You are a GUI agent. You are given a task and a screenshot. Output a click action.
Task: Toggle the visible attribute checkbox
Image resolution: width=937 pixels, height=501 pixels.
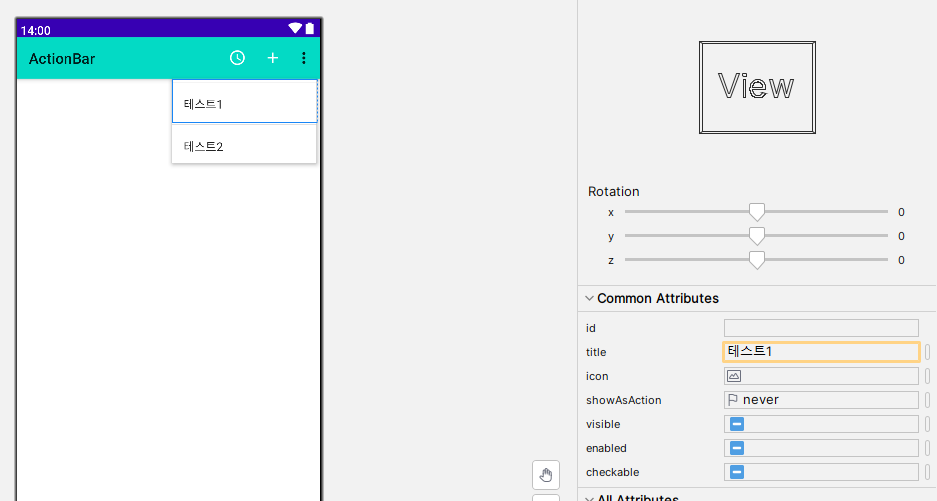737,424
